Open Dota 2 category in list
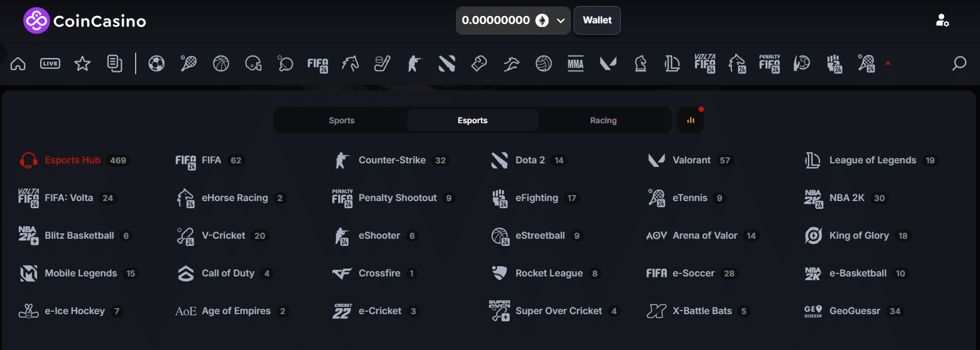Screen dimensions: 980x350 click(x=528, y=160)
